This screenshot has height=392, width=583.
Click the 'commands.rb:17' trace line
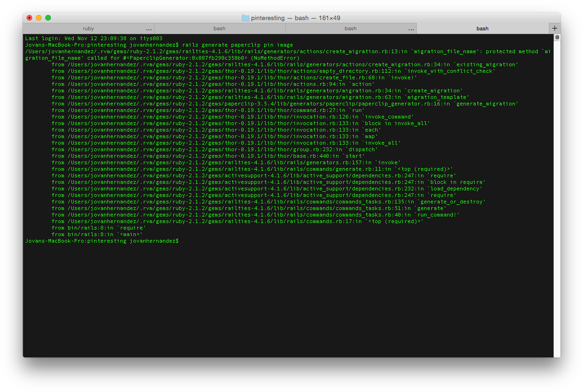coord(238,221)
